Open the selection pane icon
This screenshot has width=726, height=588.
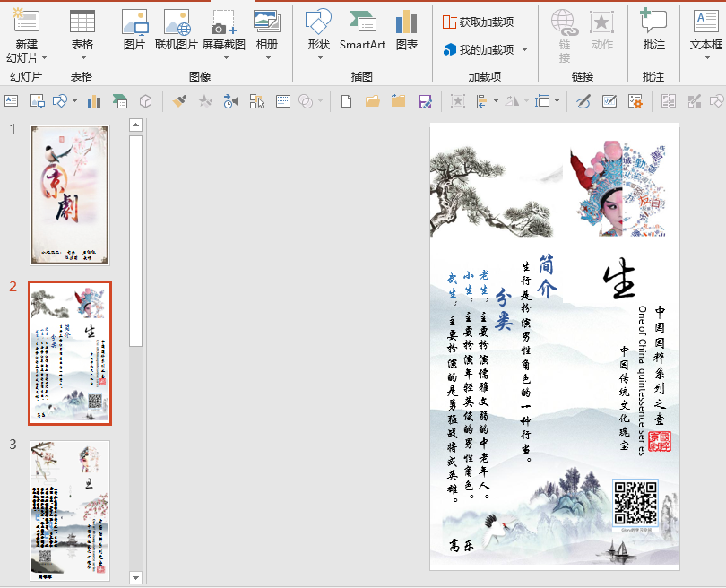pyautogui.click(x=257, y=101)
